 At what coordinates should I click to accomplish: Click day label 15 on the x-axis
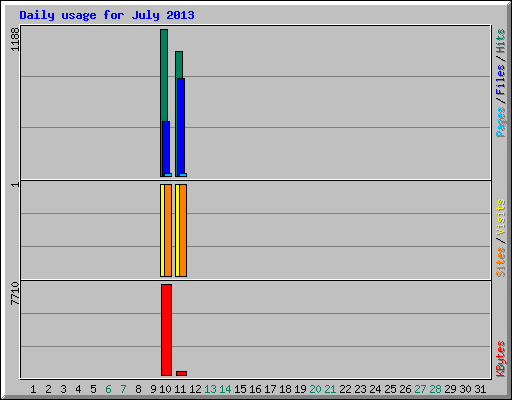pos(240,389)
